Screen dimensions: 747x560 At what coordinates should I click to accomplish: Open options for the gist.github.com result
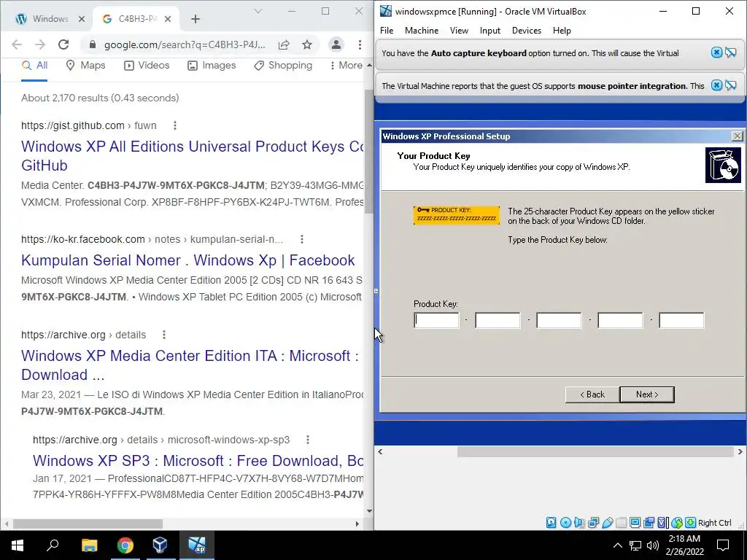coord(175,125)
